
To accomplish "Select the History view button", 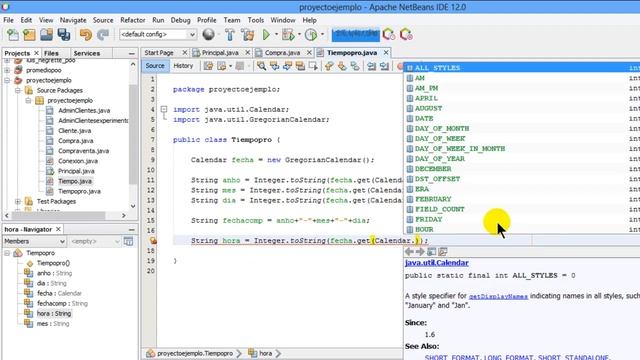I will coord(183,66).
